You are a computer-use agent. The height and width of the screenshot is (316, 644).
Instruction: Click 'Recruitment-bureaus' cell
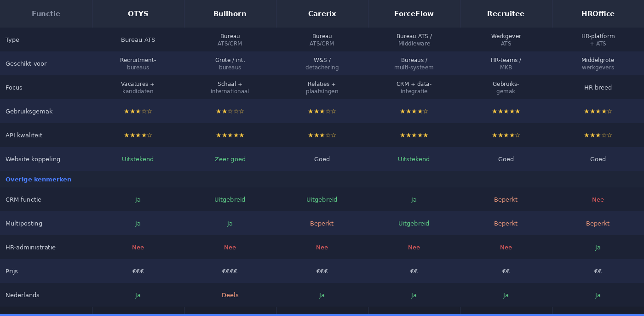[x=138, y=64]
